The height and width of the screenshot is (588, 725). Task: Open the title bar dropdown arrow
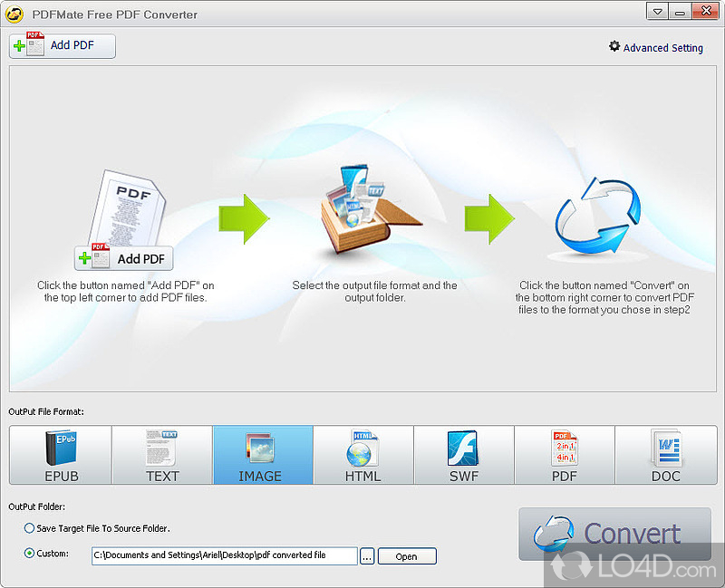pyautogui.click(x=657, y=12)
